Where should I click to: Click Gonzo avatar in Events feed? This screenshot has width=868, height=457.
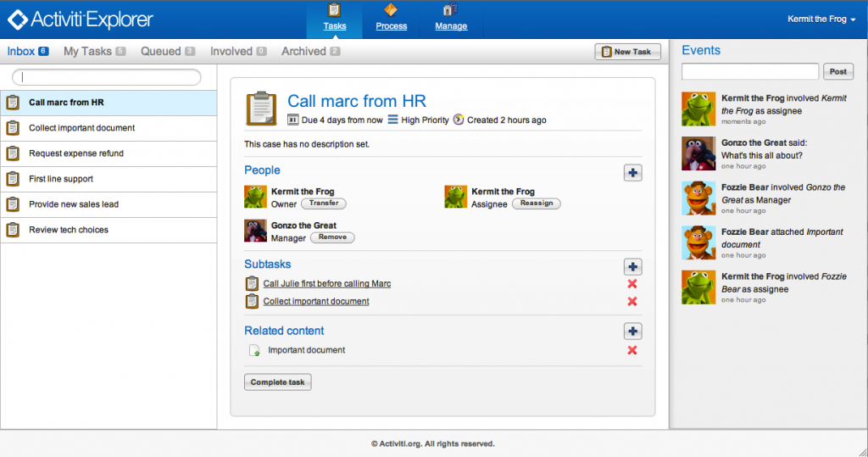(698, 153)
